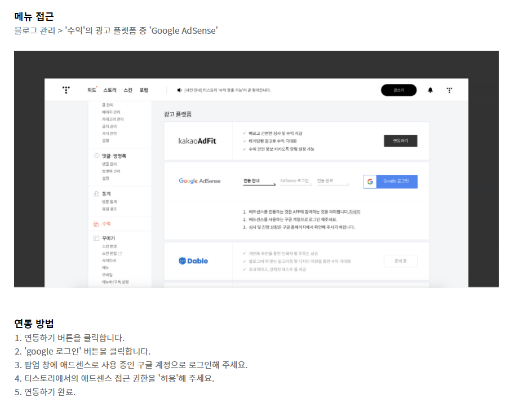Click step 1 '연동하기 버튼을 클릭합니다'

tap(69, 338)
